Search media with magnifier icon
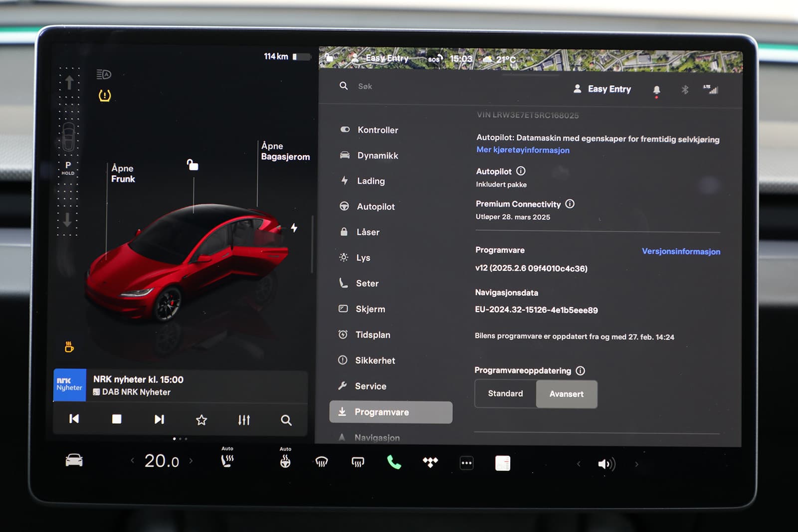 pos(286,420)
